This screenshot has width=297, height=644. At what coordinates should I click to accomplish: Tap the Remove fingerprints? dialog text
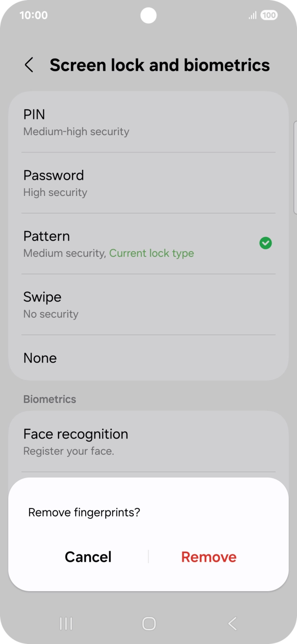coord(84,512)
